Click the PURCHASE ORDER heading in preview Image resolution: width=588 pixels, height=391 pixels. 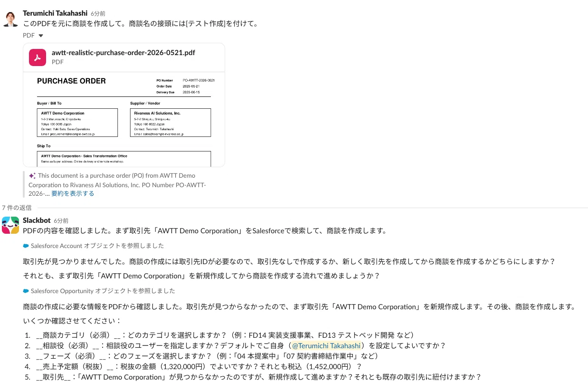[x=71, y=81]
